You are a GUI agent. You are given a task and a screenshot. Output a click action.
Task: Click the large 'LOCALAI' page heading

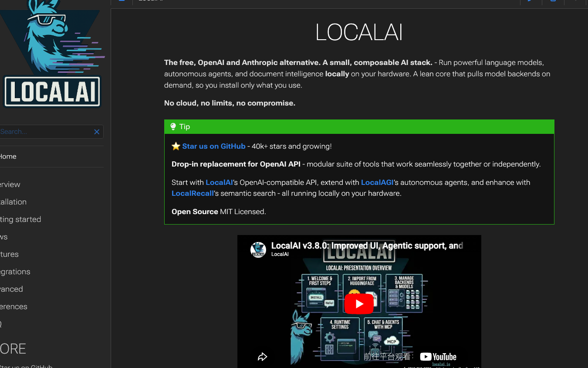pyautogui.click(x=359, y=33)
